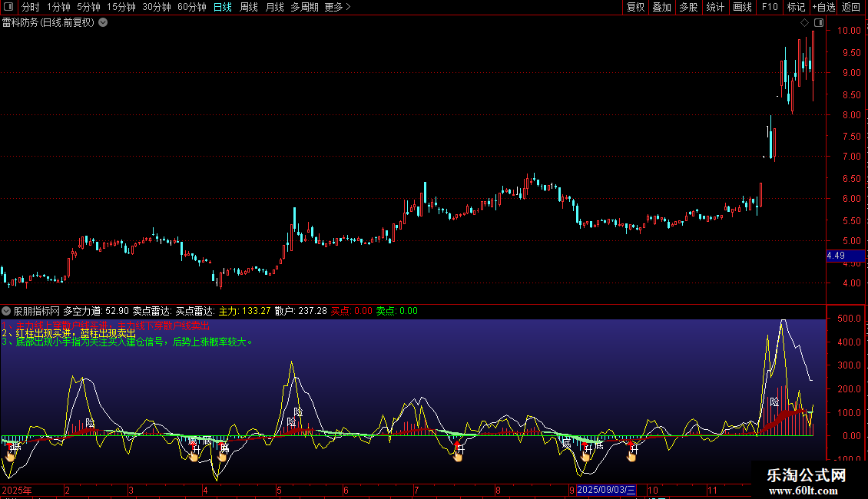
Task: Switch to the 日线 daily chart
Action: (x=223, y=7)
